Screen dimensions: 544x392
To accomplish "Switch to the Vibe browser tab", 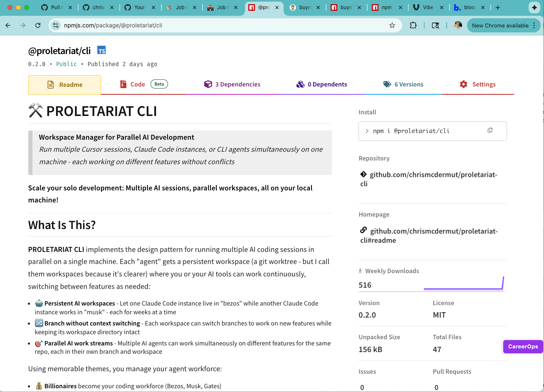I will pos(428,7).
